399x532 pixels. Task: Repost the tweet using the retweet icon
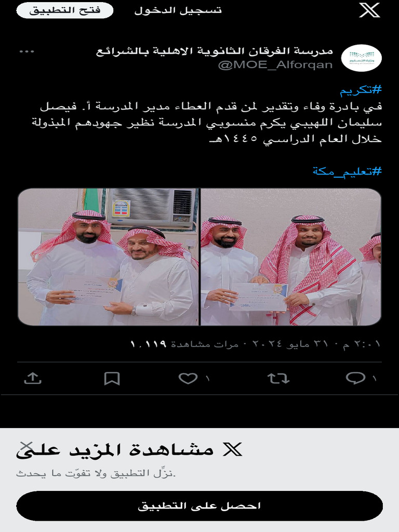tap(278, 378)
